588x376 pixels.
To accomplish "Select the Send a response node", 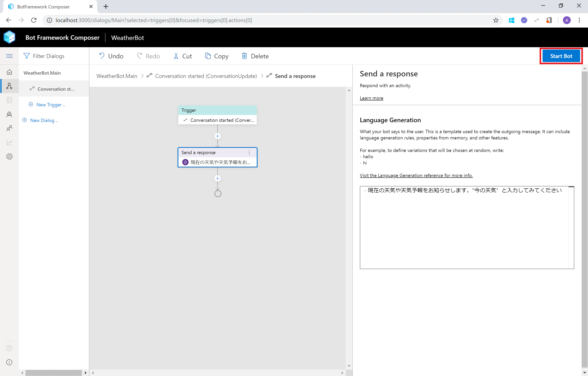I will tap(217, 157).
